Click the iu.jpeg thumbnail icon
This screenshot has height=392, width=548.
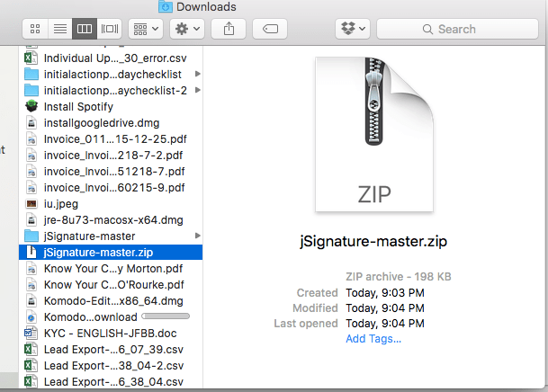31,203
